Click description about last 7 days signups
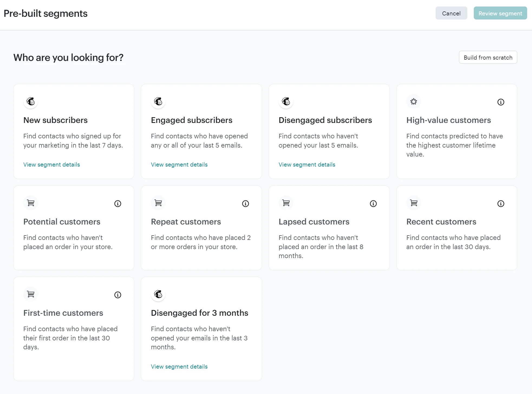The image size is (532, 394). pyautogui.click(x=73, y=141)
